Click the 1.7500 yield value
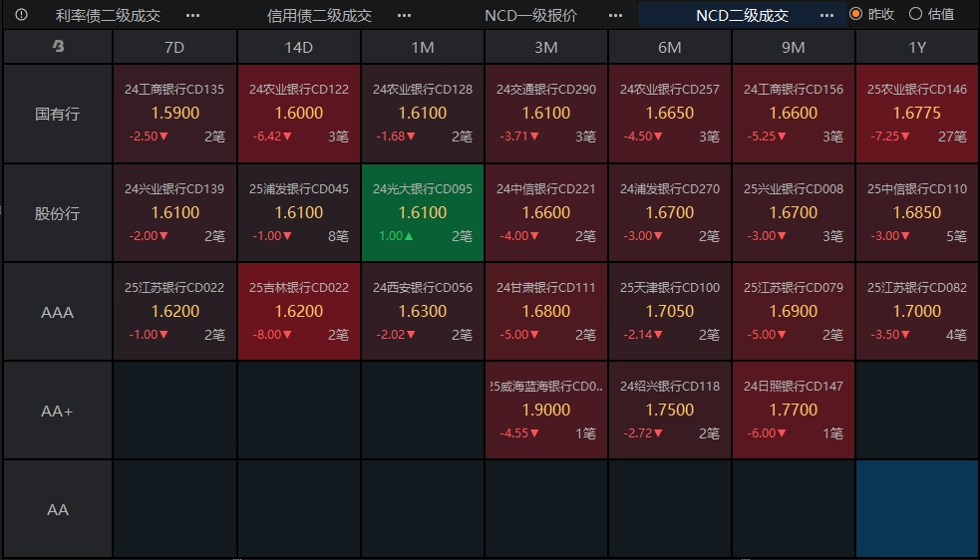 click(670, 410)
